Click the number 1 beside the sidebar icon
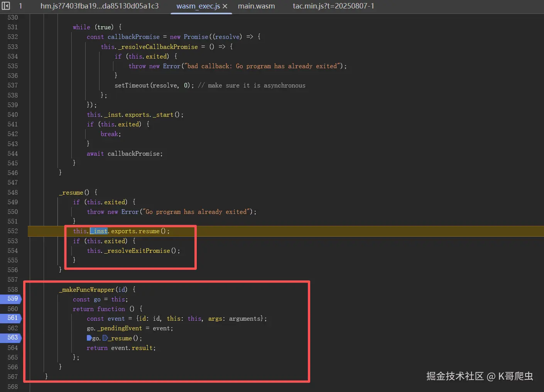The image size is (544, 392). coord(20,6)
